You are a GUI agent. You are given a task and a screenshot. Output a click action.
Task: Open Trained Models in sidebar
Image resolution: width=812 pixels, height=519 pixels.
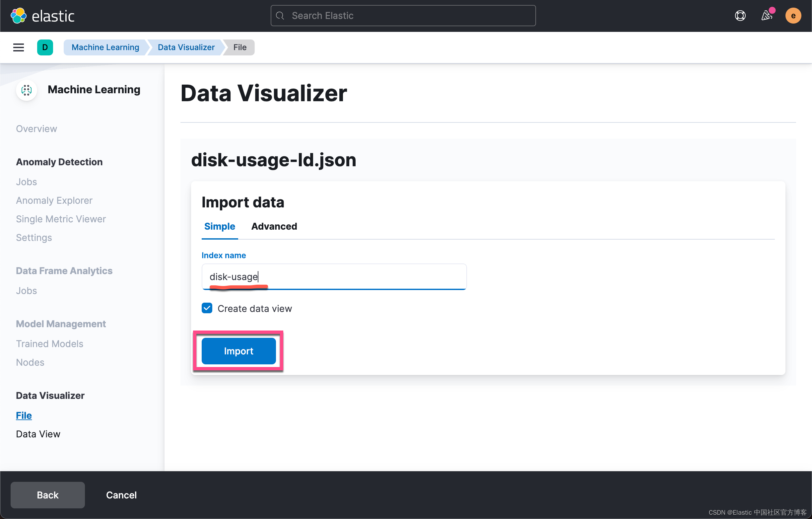click(x=49, y=343)
